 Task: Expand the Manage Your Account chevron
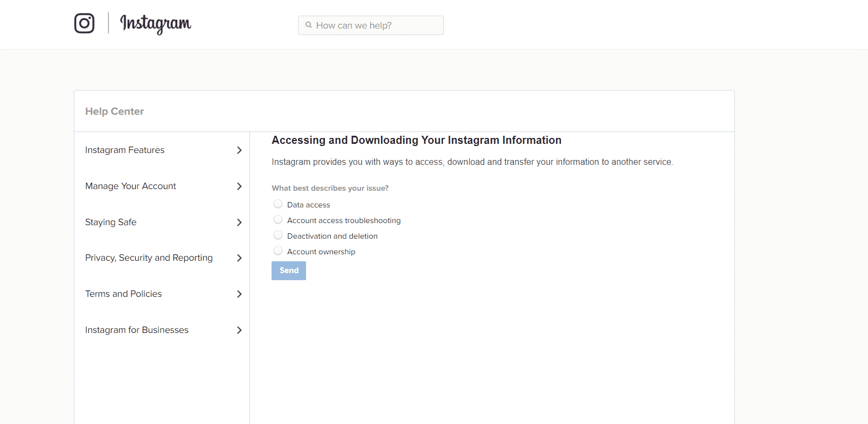coord(239,186)
